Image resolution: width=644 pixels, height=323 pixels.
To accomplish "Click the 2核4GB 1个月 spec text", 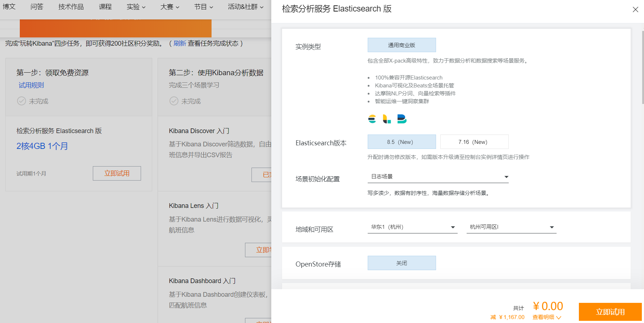I will [42, 146].
